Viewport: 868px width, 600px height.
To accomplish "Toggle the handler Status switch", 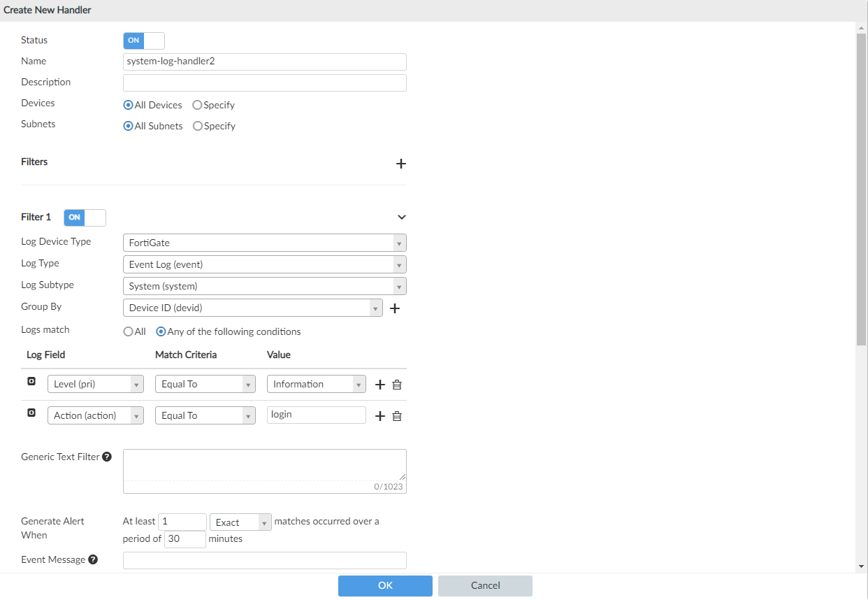I will [x=144, y=41].
